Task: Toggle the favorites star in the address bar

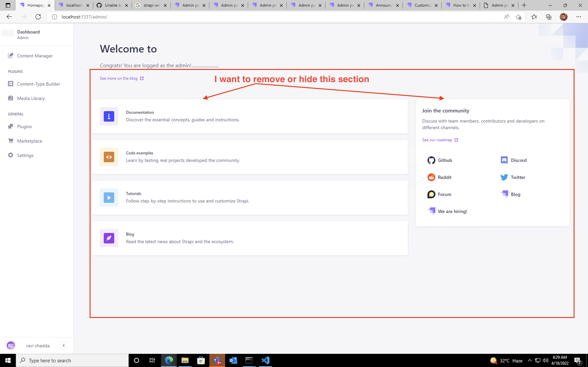Action: 519,17
